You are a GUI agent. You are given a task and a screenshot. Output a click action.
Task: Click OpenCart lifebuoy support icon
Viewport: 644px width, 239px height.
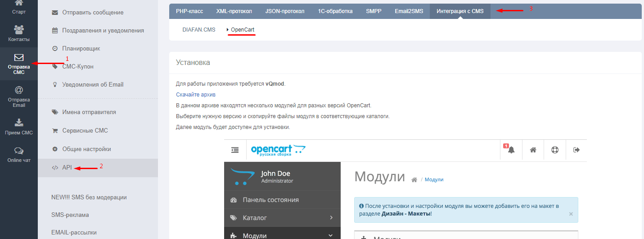[555, 150]
